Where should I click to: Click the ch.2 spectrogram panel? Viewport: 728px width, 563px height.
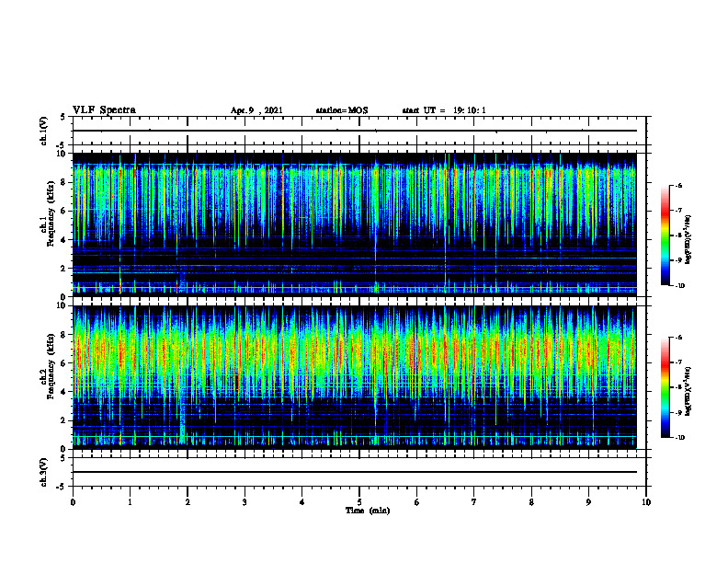click(355, 377)
